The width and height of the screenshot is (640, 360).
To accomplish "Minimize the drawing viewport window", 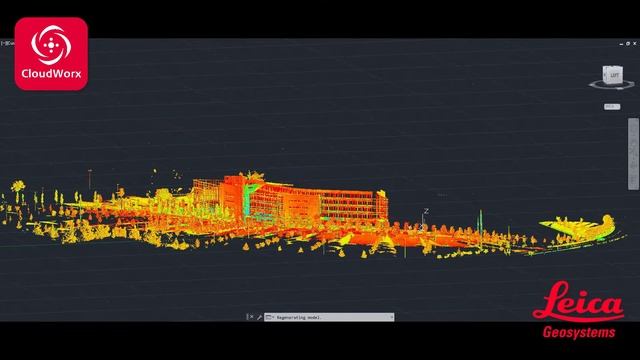I will (621, 44).
